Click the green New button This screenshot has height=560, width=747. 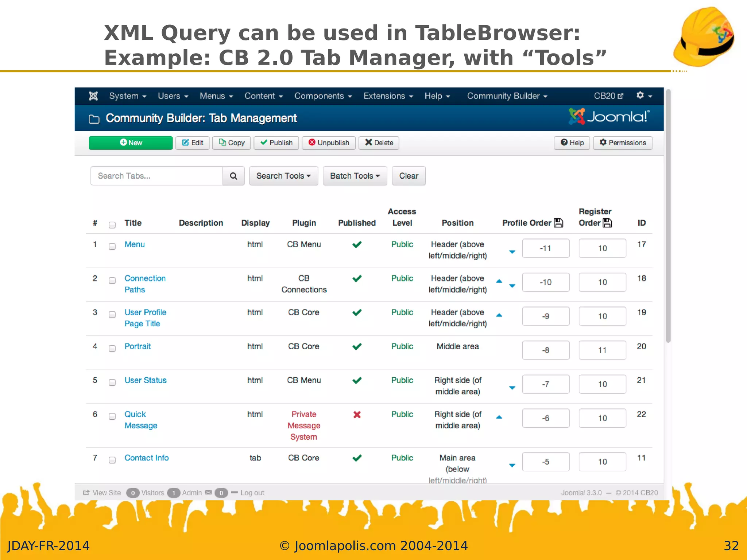[x=131, y=143]
